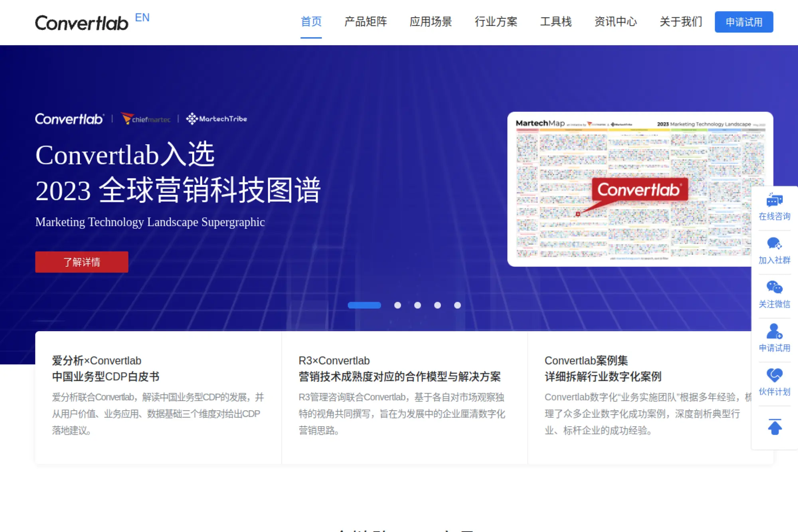Select the 关于我们 menu item

tap(681, 22)
